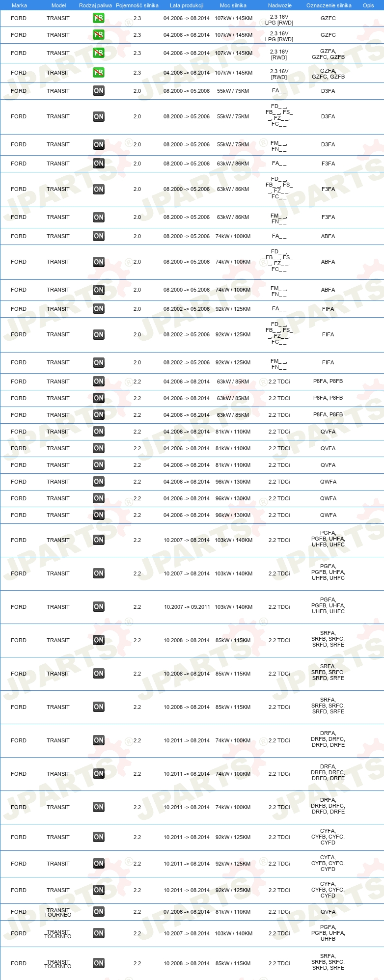Click '81kW / 110KM' in Transit Tourneo row

tap(233, 912)
